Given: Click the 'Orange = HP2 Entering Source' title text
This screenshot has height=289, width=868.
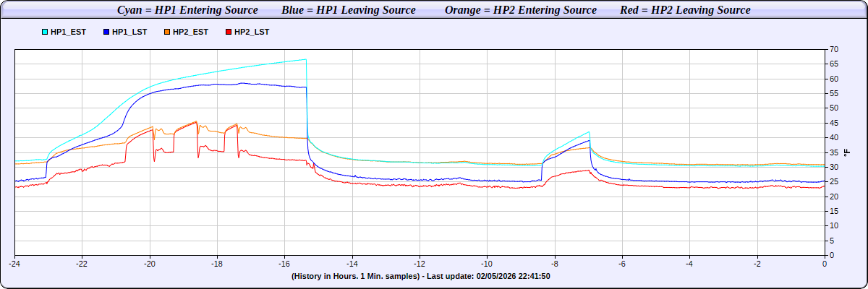Looking at the screenshot, I should click(521, 10).
